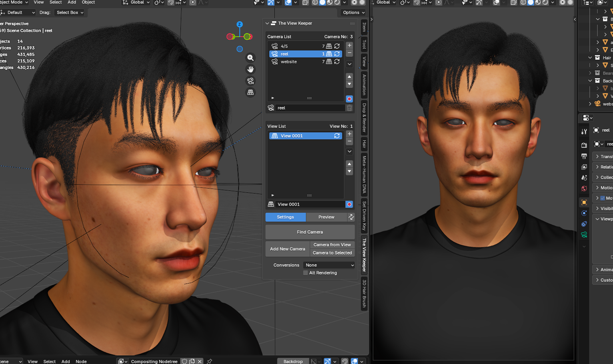
Task: Switch to the Preview tab in View Keeper
Action: click(326, 217)
